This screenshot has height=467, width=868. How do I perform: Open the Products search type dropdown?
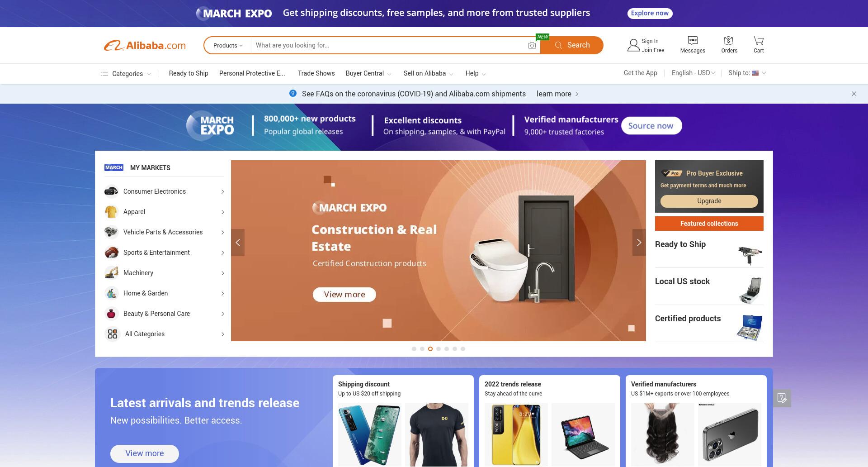(x=228, y=45)
